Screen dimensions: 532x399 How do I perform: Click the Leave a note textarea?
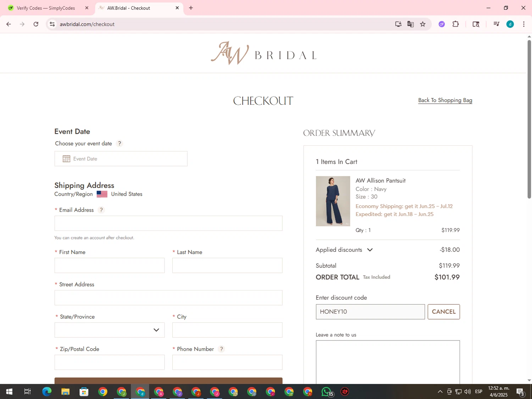pos(388,362)
